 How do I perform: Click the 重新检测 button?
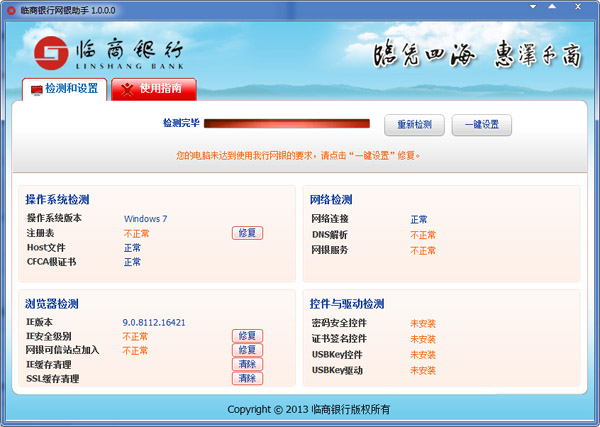point(414,125)
